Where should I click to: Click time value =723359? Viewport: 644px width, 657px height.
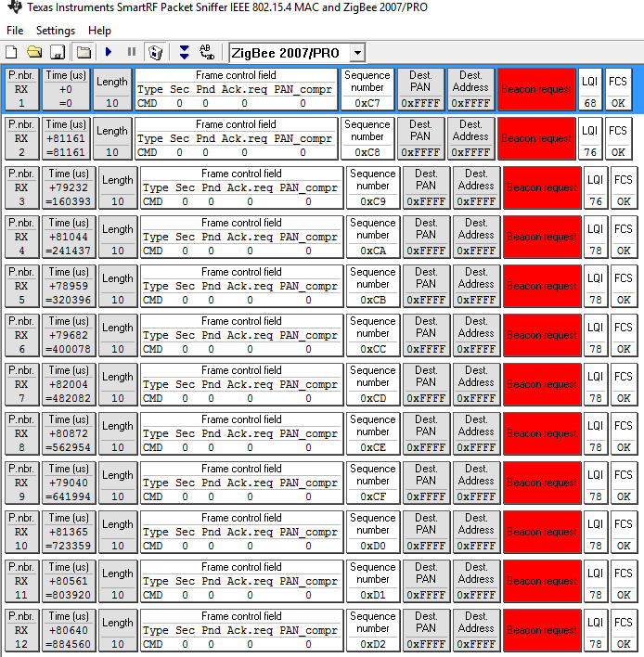[69, 546]
